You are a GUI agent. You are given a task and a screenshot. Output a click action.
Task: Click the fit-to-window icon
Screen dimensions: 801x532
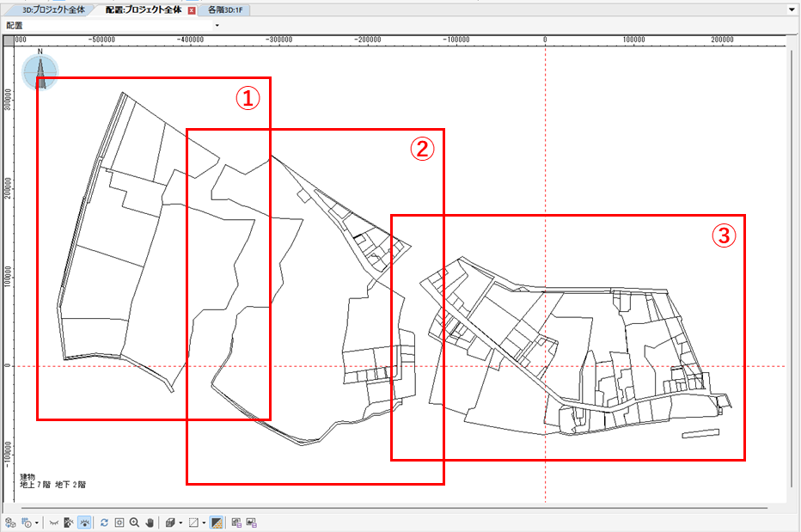click(x=119, y=523)
